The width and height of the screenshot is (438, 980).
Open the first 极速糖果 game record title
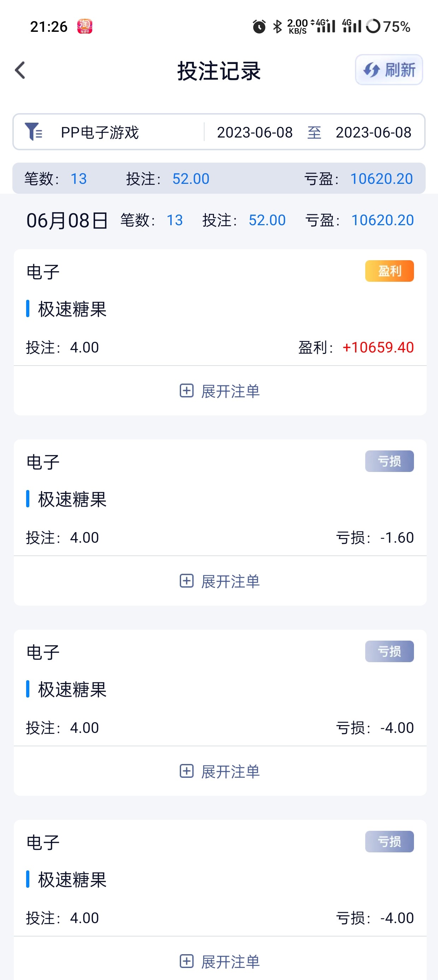(72, 309)
